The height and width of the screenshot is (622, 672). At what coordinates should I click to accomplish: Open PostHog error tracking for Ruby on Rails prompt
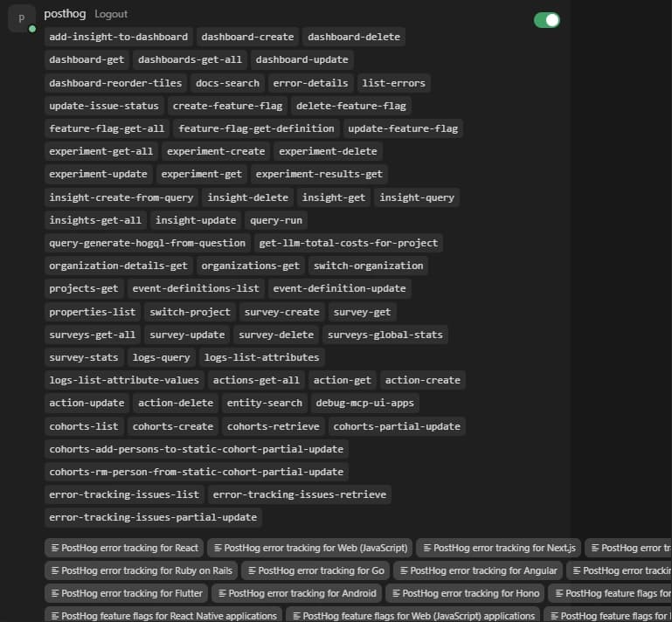click(141, 570)
